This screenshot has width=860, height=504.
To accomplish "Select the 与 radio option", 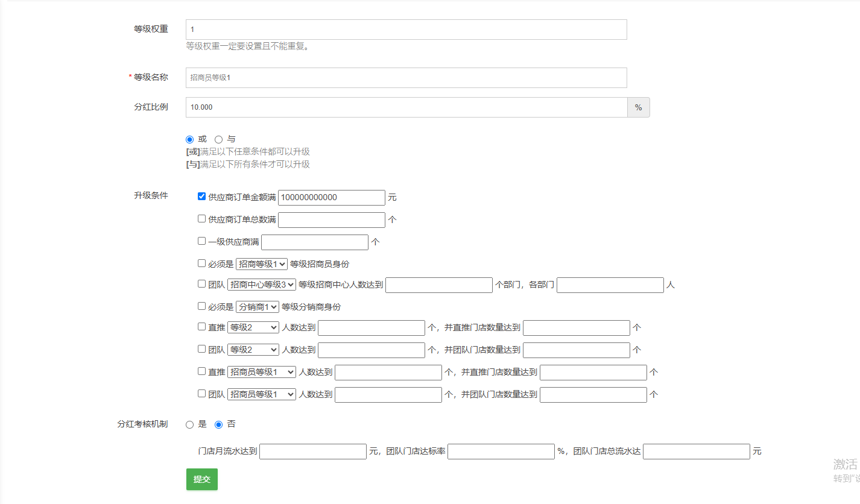I will 219,139.
